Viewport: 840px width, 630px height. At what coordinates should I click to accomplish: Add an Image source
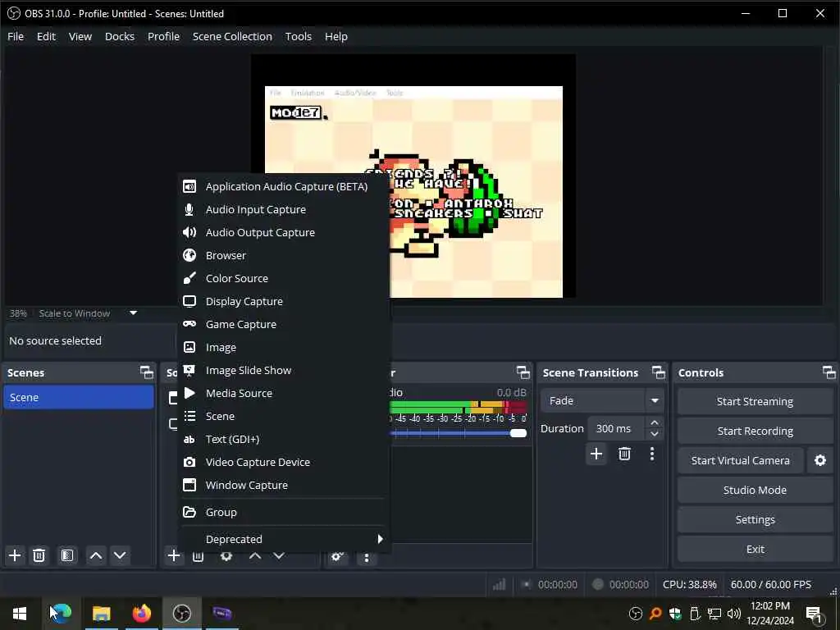(x=283, y=348)
